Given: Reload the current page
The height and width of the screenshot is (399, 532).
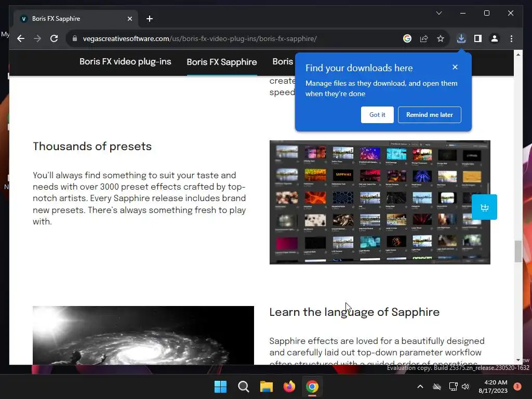Looking at the screenshot, I should (54, 38).
